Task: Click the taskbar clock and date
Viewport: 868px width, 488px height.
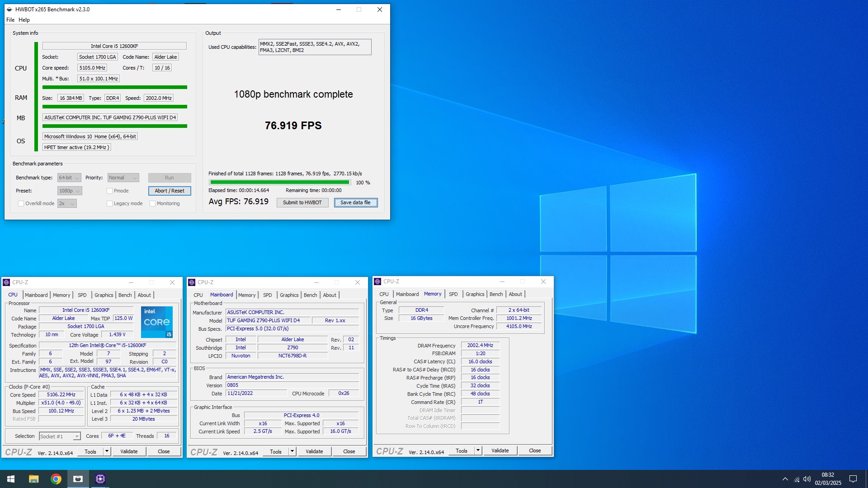Action: (828, 479)
